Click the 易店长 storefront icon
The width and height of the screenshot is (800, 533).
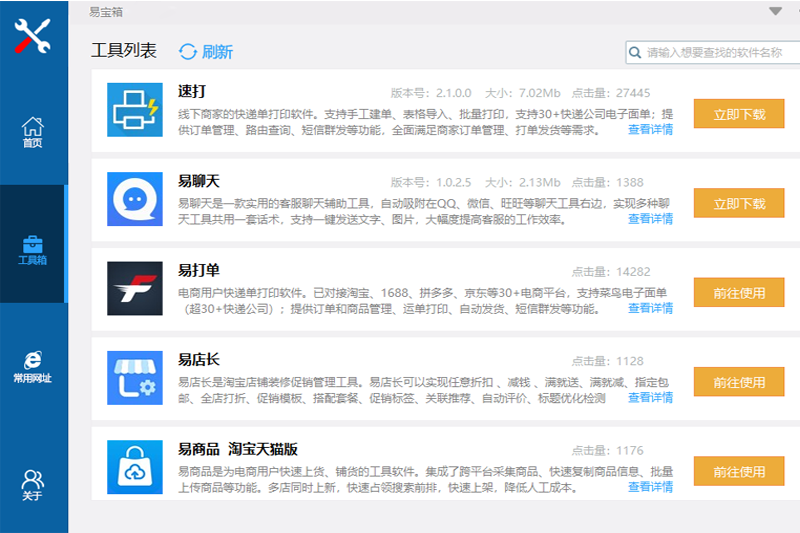point(134,378)
